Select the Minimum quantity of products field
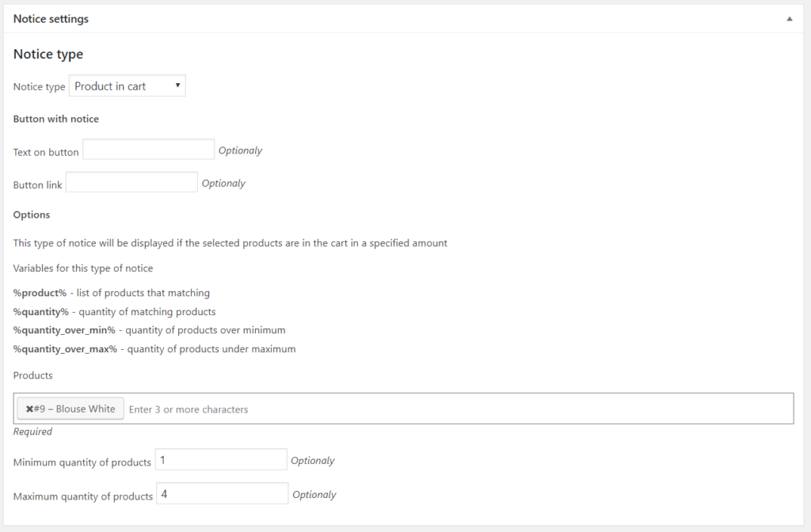The image size is (811, 532). [221, 460]
